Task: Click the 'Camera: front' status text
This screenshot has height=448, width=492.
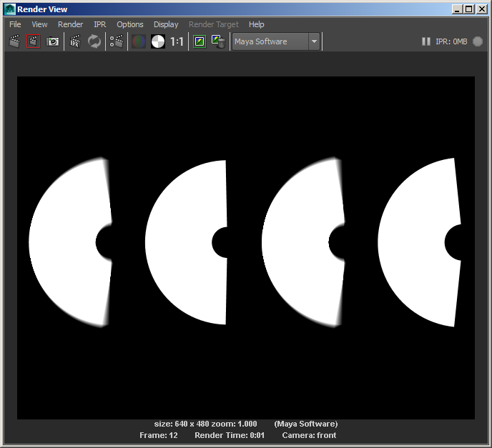Action: coord(309,435)
